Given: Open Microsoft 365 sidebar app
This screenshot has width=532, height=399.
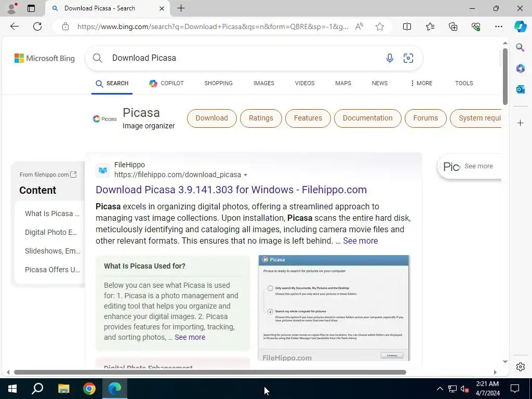Looking at the screenshot, I should [520, 69].
